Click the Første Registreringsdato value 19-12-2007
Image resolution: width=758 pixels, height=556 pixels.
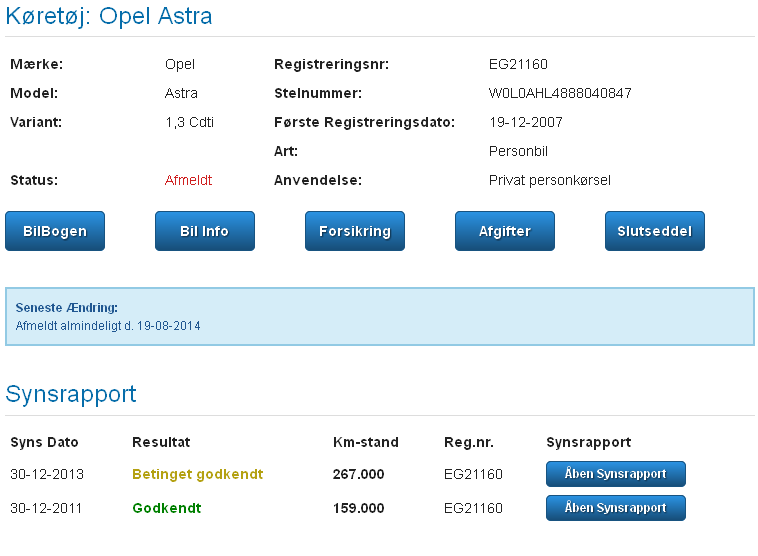tap(525, 123)
